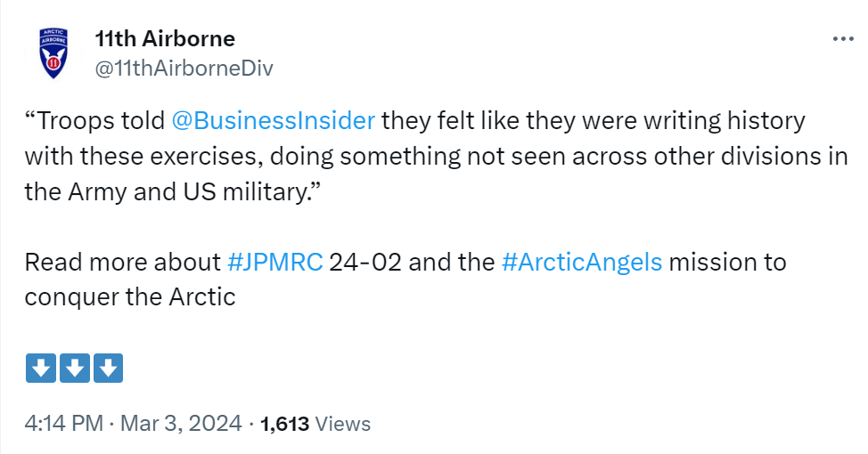Viewport: 868px width, 454px height.
Task: Click the 1,613 view count number
Action: [284, 424]
